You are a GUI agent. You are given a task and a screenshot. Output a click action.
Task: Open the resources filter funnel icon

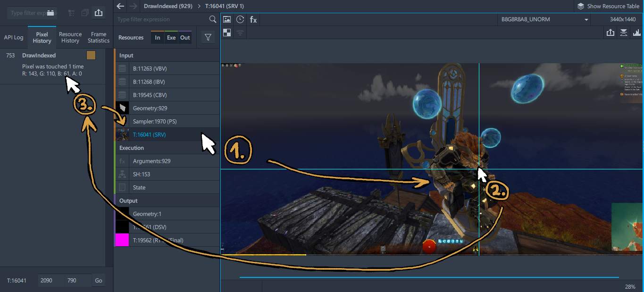[x=208, y=38]
